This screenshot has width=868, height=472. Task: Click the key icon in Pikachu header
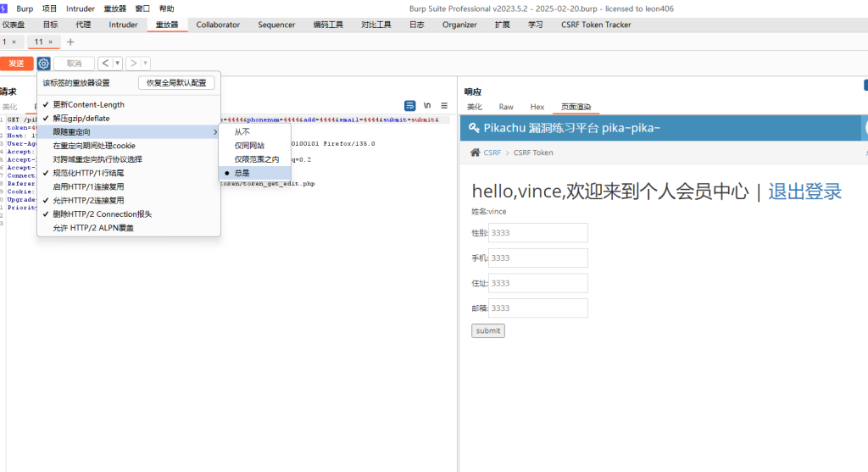pos(474,128)
